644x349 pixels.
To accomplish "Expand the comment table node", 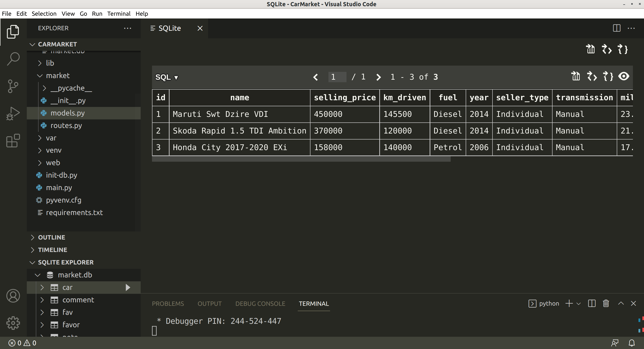I will click(42, 300).
